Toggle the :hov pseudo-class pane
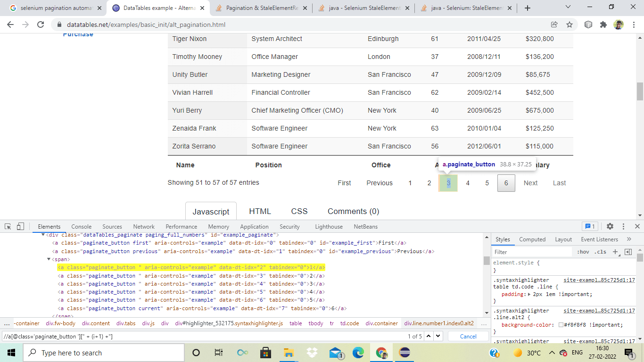The height and width of the screenshot is (362, 644). click(x=584, y=252)
